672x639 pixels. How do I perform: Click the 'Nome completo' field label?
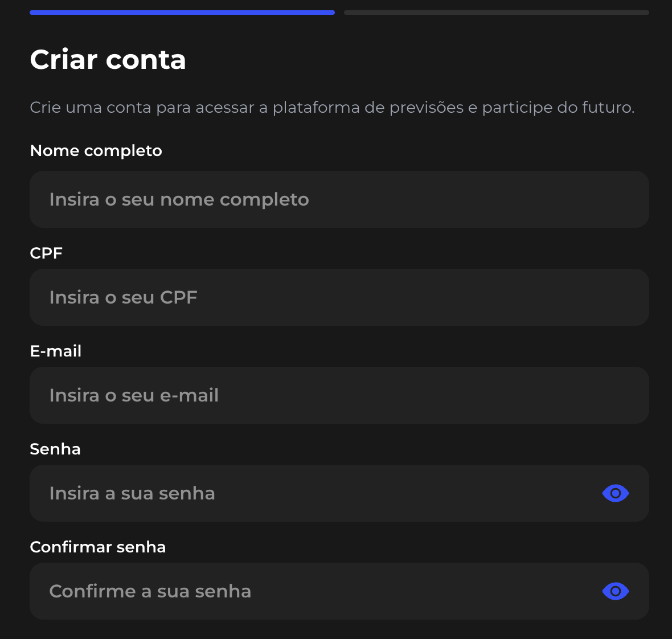(96, 151)
